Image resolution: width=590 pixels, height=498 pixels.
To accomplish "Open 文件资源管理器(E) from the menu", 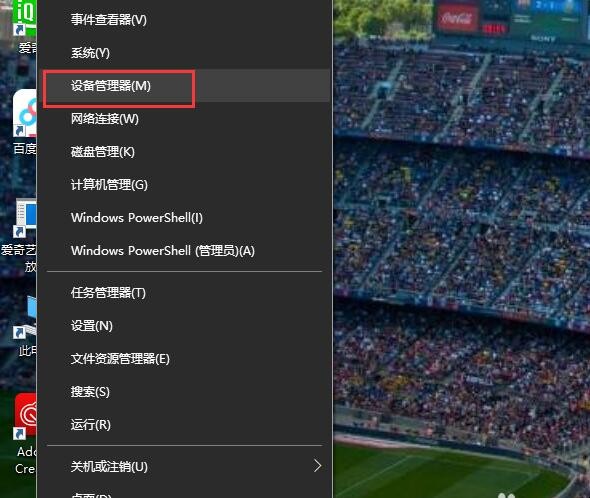I will [x=184, y=359].
